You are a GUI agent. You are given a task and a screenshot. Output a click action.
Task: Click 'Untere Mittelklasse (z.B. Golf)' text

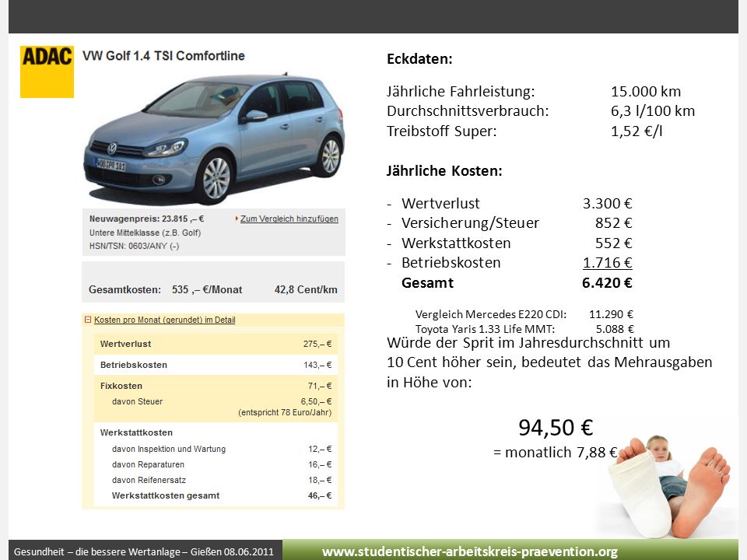click(146, 233)
